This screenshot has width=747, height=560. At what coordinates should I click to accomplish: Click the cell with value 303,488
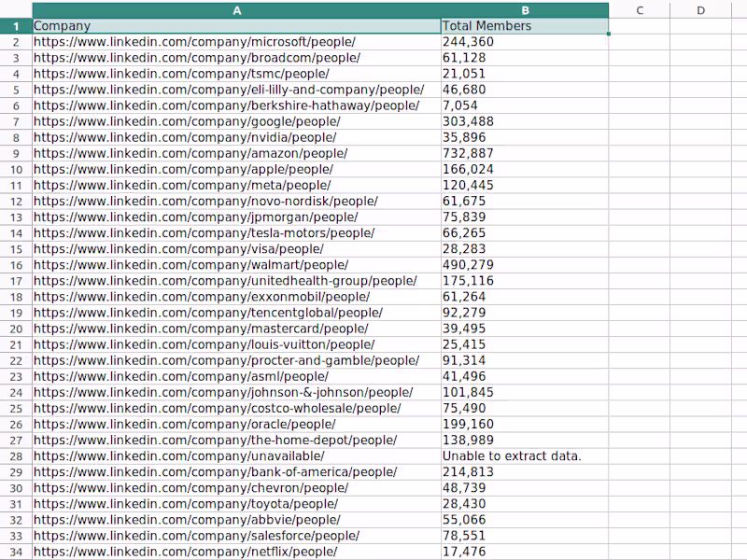pyautogui.click(x=525, y=122)
